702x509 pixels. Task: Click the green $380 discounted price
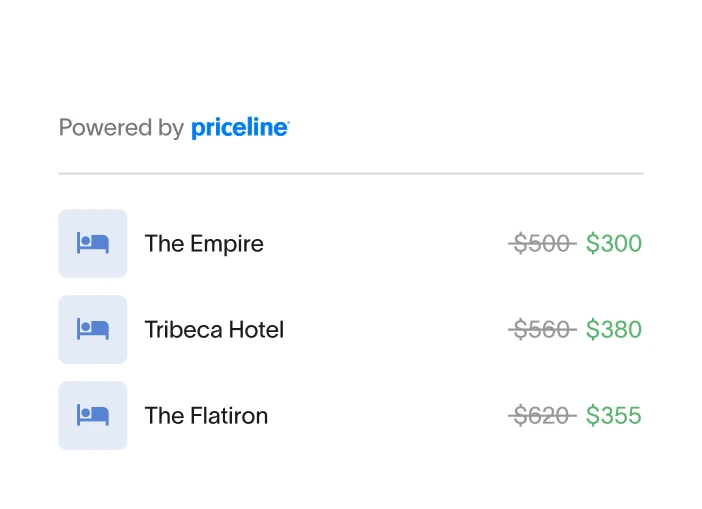(x=614, y=329)
